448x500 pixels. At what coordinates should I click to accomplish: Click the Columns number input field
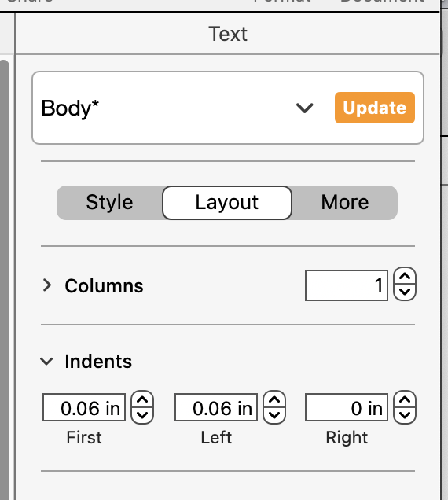click(x=347, y=285)
